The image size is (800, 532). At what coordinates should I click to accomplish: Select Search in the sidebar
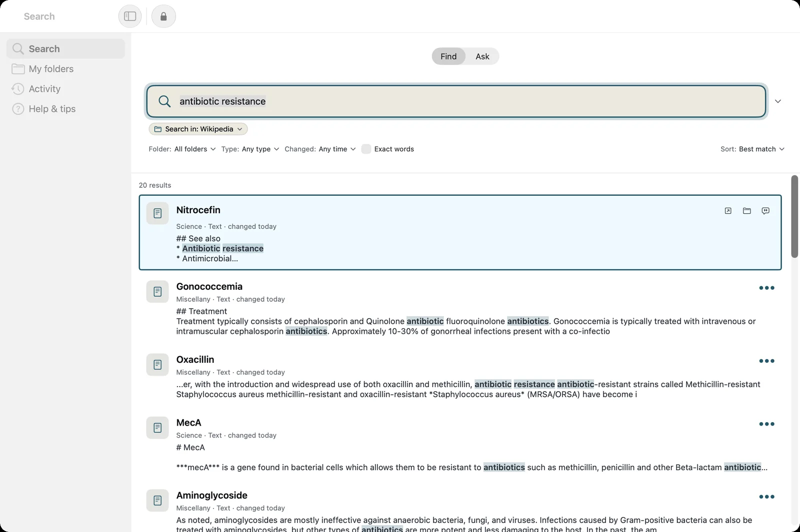click(65, 49)
